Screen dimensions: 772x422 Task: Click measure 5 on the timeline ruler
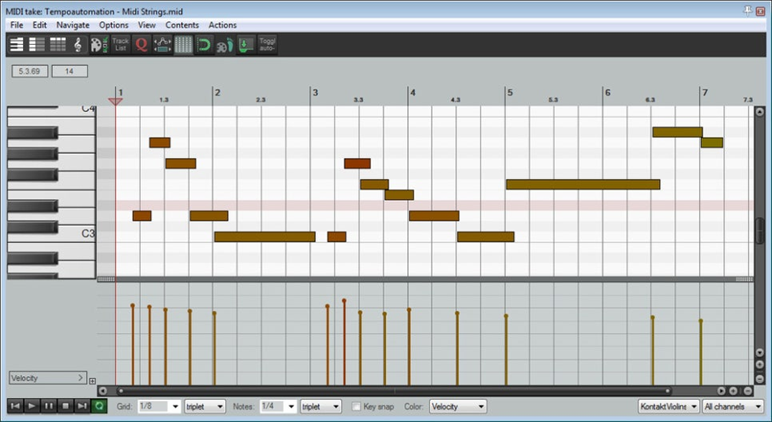[x=510, y=93]
